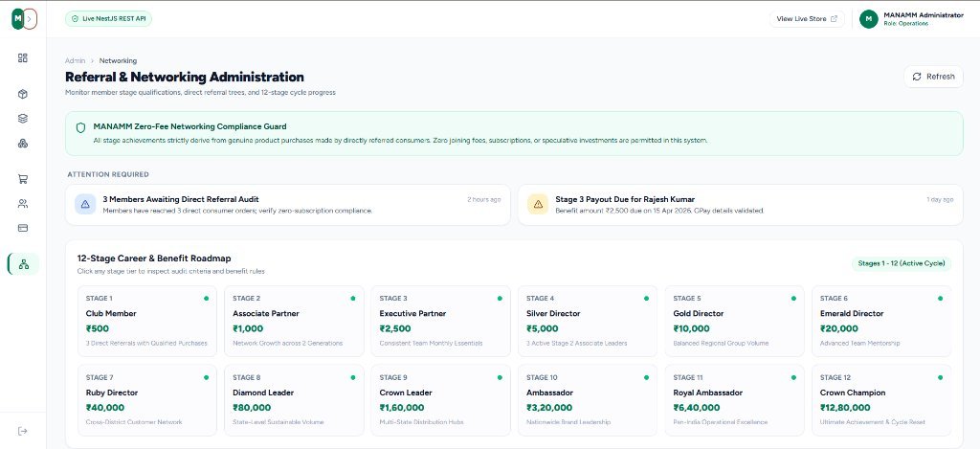Open the stacked layers icon in sidebar

(x=23, y=119)
